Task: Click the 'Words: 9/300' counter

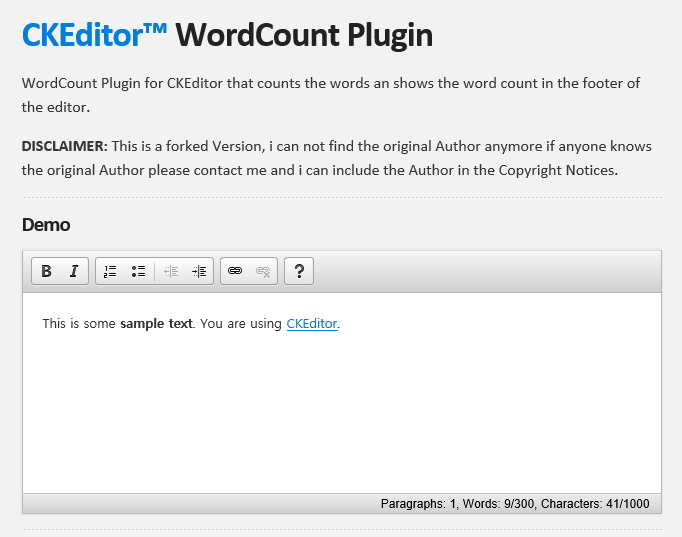Action: tap(498, 504)
